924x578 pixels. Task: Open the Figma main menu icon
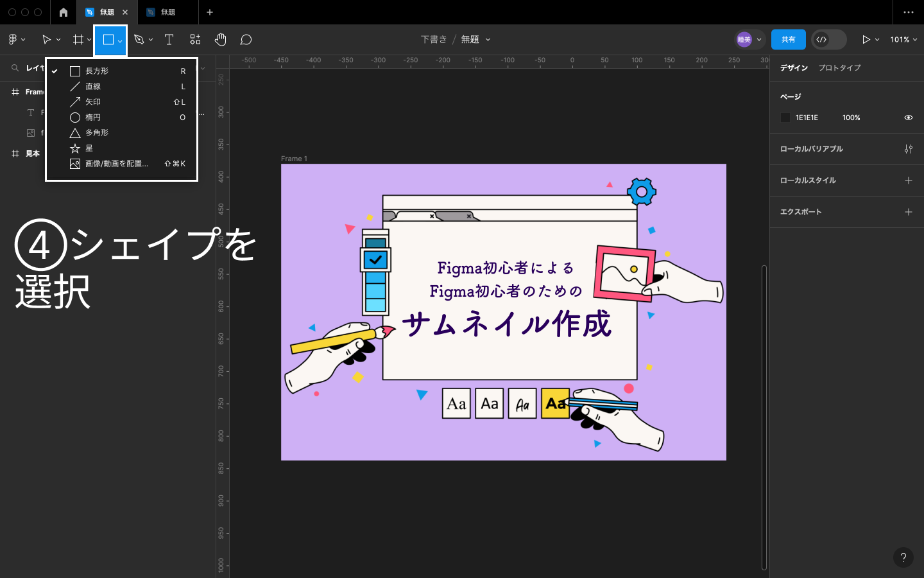click(x=13, y=40)
